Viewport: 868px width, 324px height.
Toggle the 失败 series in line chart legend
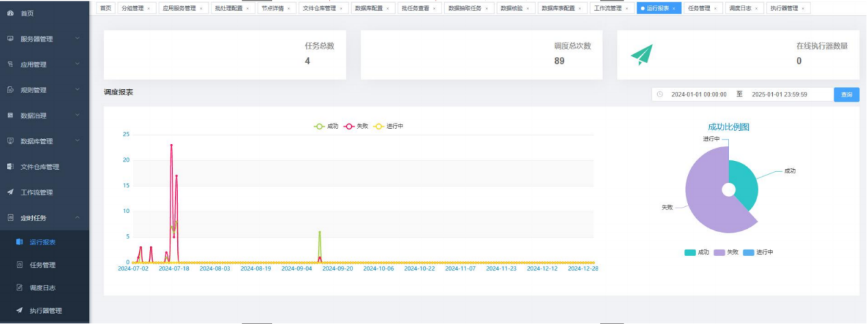pyautogui.click(x=349, y=126)
